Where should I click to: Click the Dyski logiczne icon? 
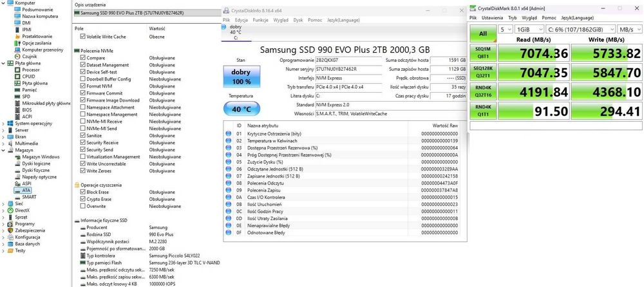point(17,163)
